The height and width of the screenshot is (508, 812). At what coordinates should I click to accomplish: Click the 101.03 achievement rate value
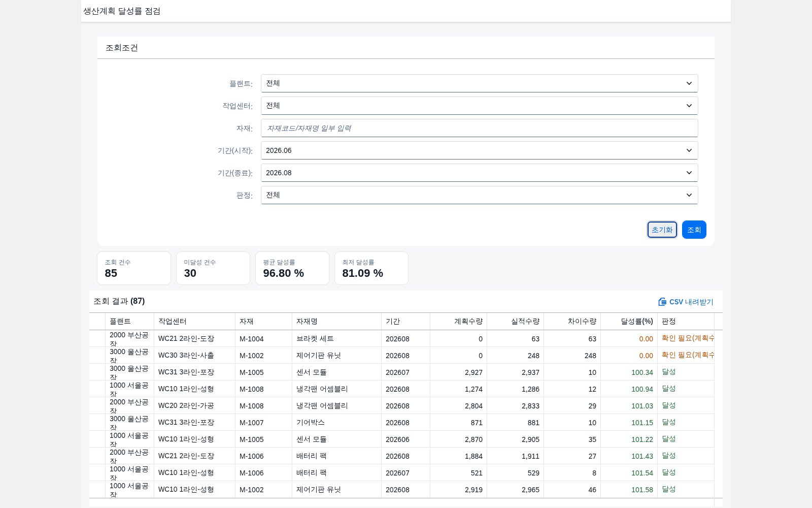point(642,406)
